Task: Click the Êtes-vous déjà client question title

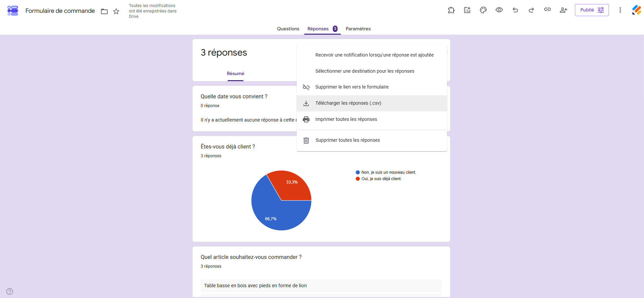Action: point(228,147)
